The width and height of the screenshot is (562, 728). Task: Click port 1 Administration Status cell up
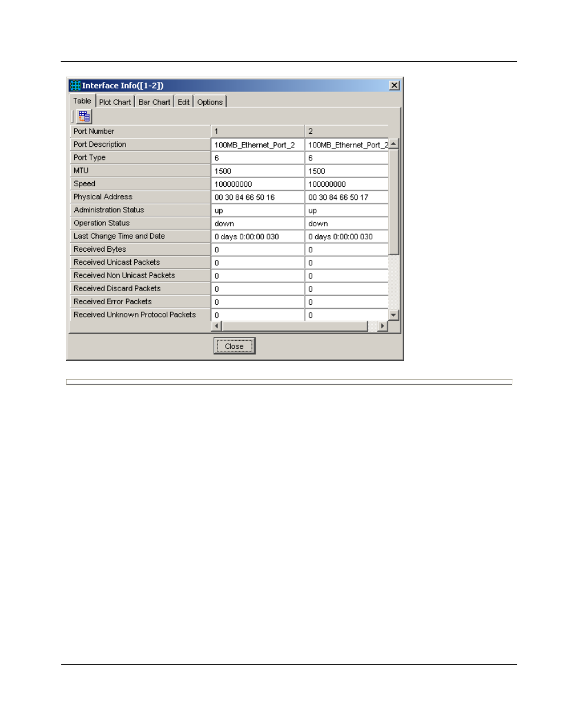click(x=257, y=210)
